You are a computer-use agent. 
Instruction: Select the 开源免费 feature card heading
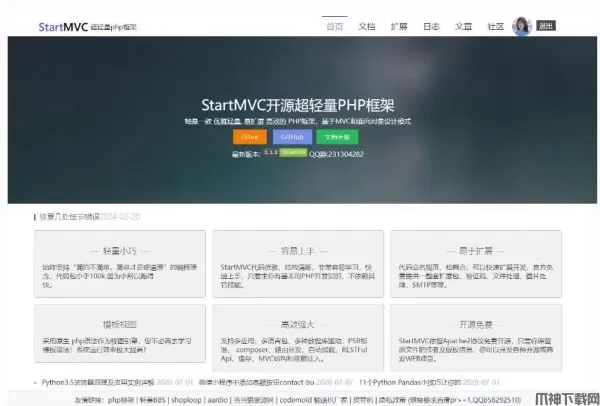[476, 324]
